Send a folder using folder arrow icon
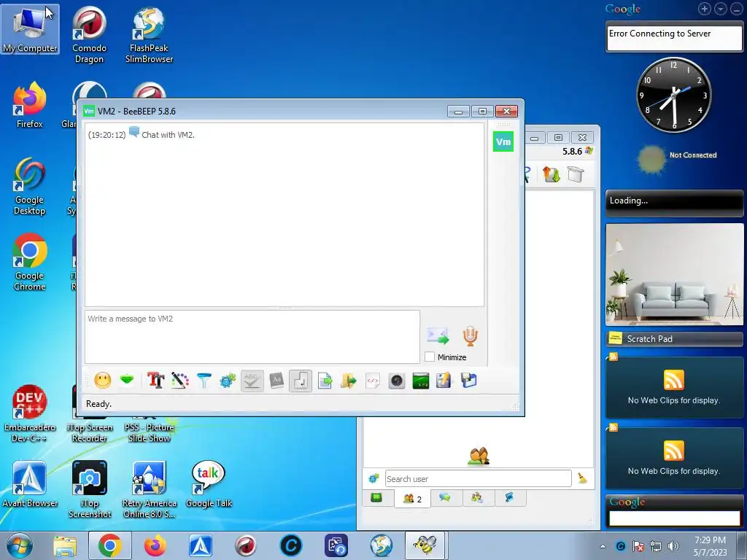The height and width of the screenshot is (560, 747). (349, 381)
